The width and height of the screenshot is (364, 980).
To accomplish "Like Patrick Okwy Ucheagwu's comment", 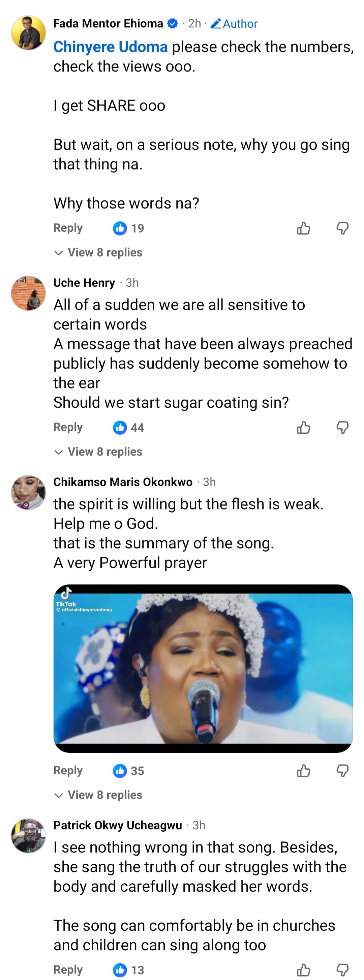I will [303, 970].
